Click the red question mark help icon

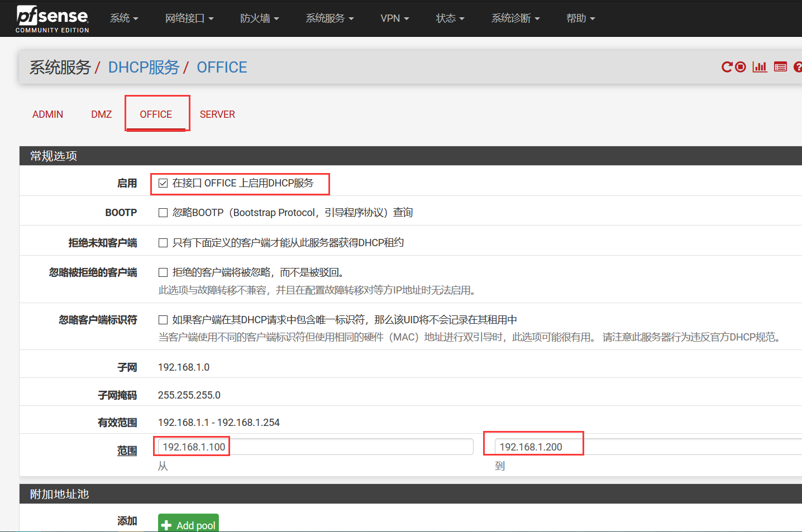(x=798, y=67)
